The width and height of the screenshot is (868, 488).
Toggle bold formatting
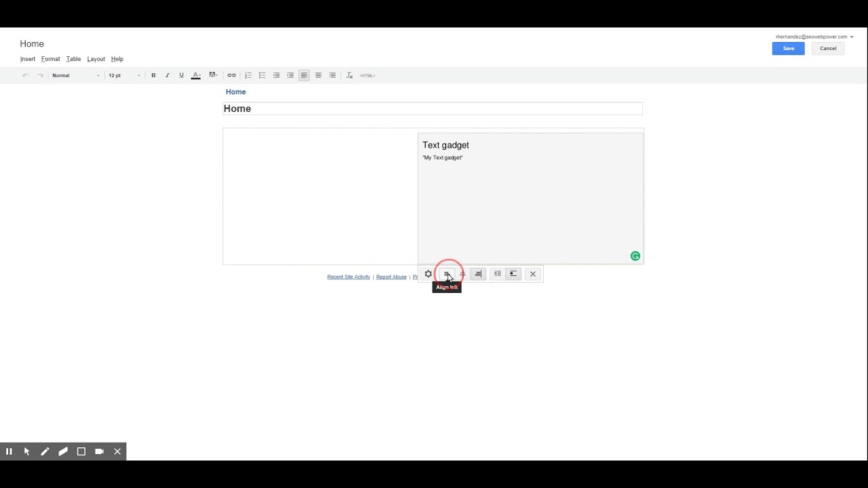153,75
